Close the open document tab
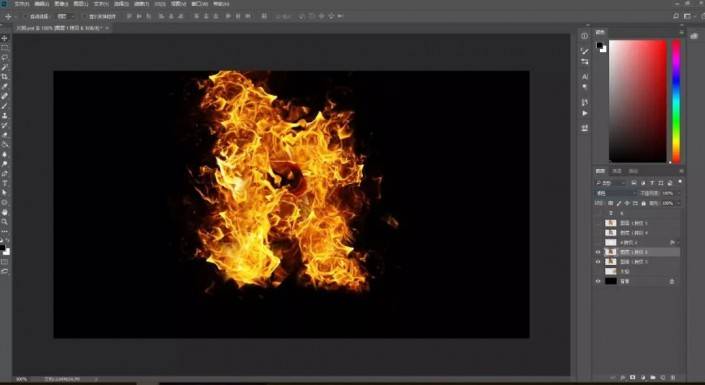705x385 pixels. pos(107,28)
